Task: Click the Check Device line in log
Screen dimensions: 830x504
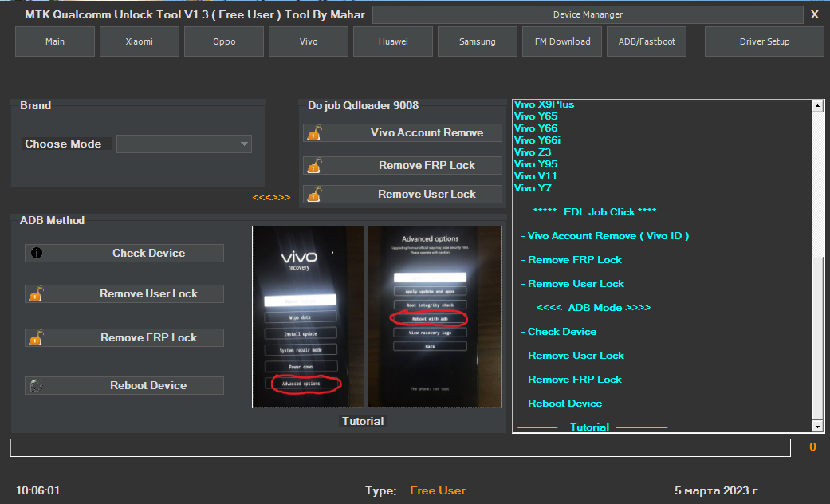Action: pos(558,332)
